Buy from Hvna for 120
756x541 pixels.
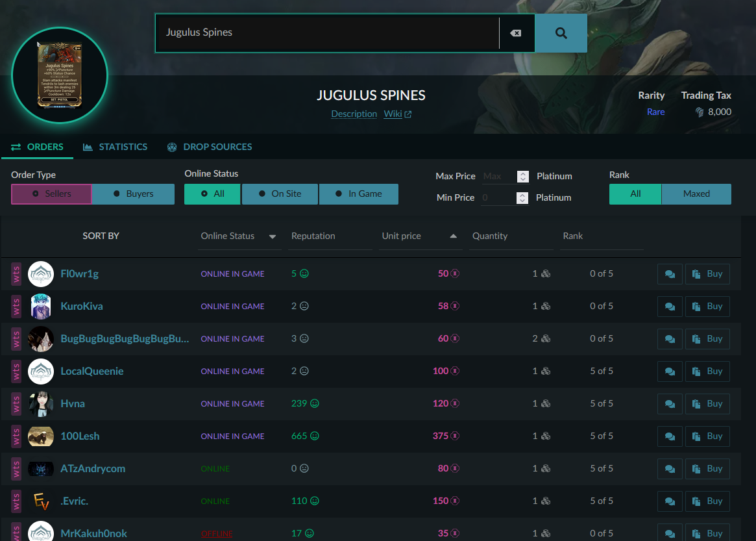[707, 403]
